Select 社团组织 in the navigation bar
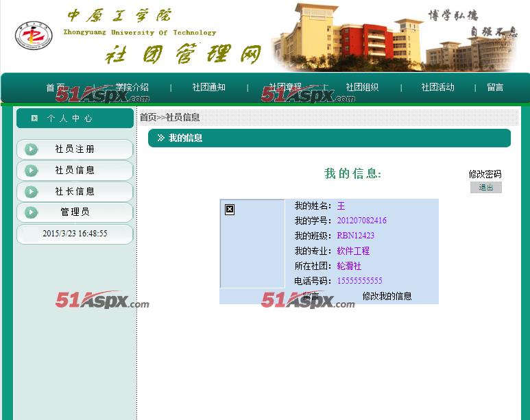This screenshot has height=420, width=530. (361, 87)
